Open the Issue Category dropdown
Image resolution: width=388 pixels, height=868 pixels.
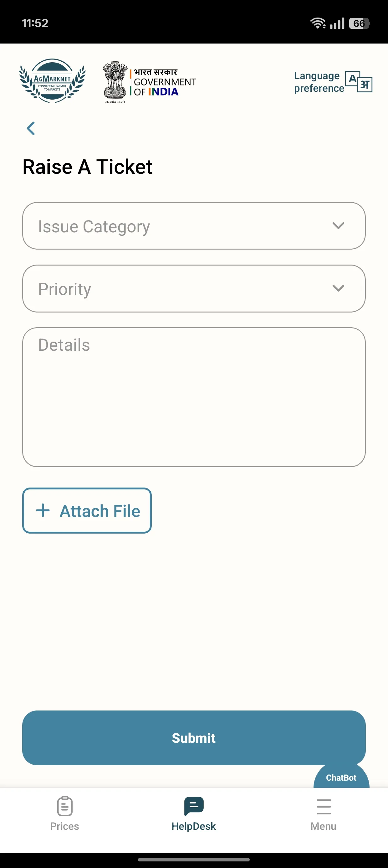coord(194,226)
